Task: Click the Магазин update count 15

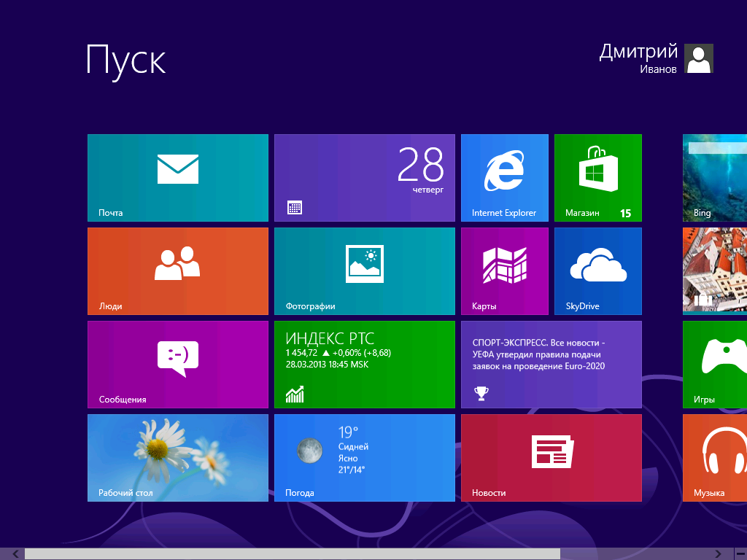Action: point(625,214)
